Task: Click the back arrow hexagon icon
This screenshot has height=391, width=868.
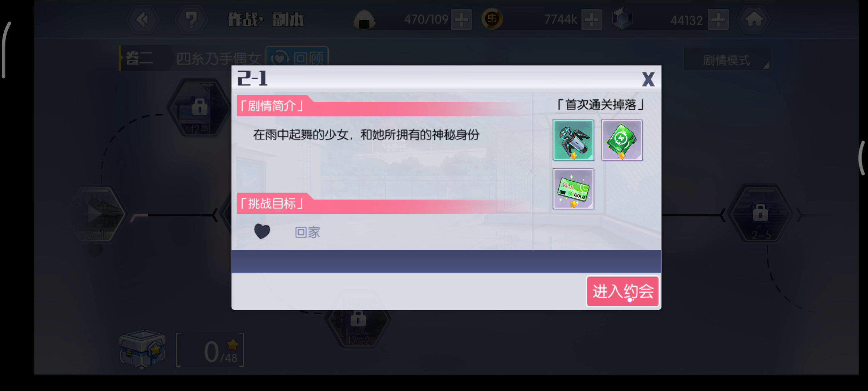Action: pos(142,19)
